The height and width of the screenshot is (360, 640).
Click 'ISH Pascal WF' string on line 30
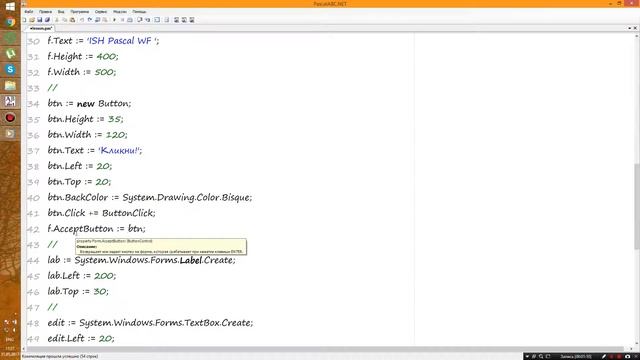[122, 41]
